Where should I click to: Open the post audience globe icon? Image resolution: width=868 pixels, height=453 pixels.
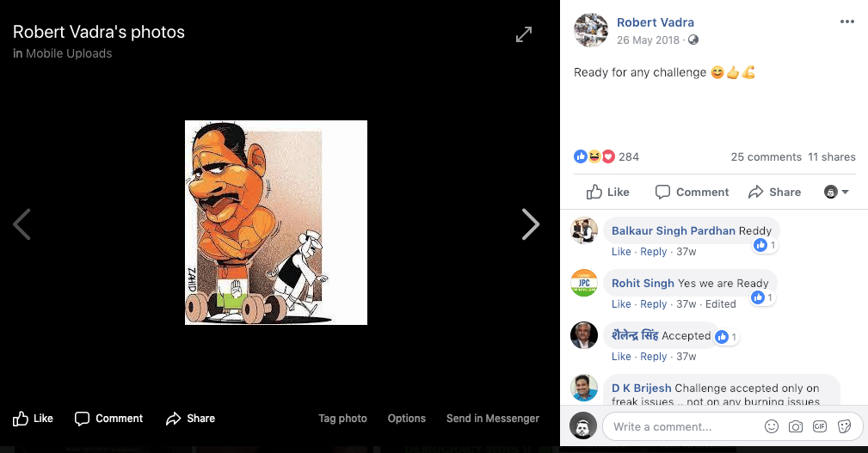tap(693, 40)
